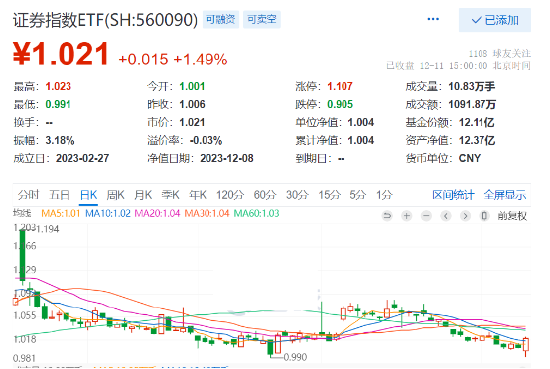Move chart right with the right chevron icon
This screenshot has height=369, width=550.
pos(465,215)
